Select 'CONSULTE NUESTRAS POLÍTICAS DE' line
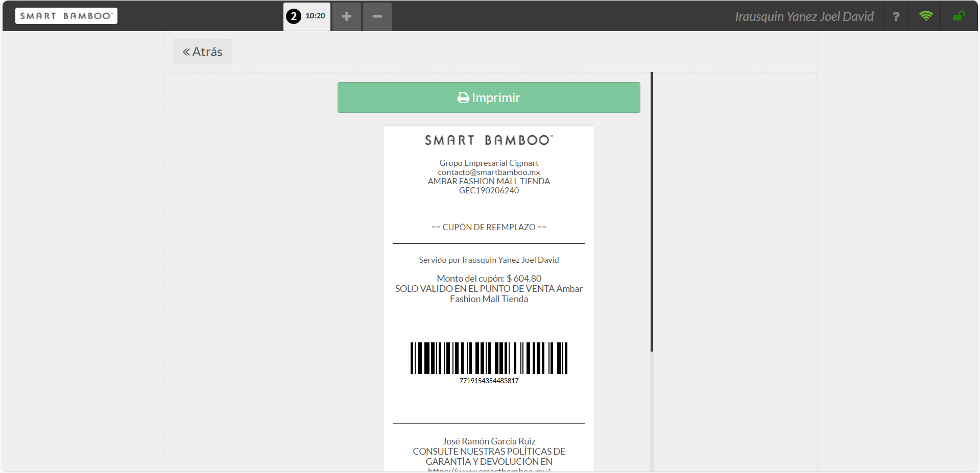This screenshot has height=473, width=980. [x=489, y=452]
